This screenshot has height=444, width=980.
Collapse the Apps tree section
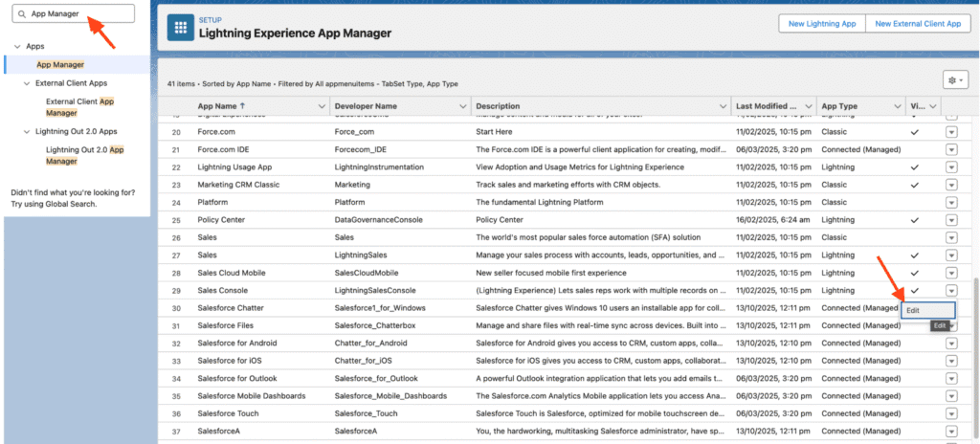(15, 46)
